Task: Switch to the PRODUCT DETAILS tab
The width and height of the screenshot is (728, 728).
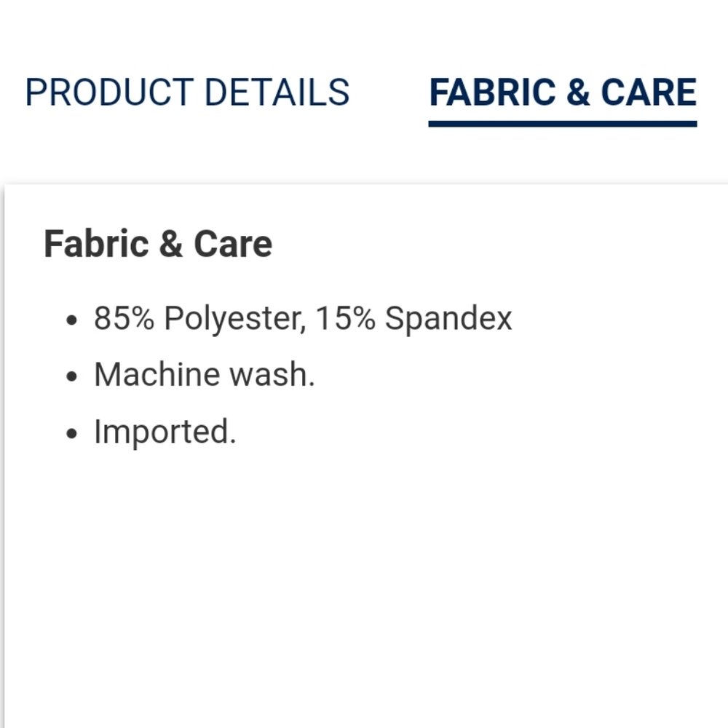Action: tap(187, 92)
